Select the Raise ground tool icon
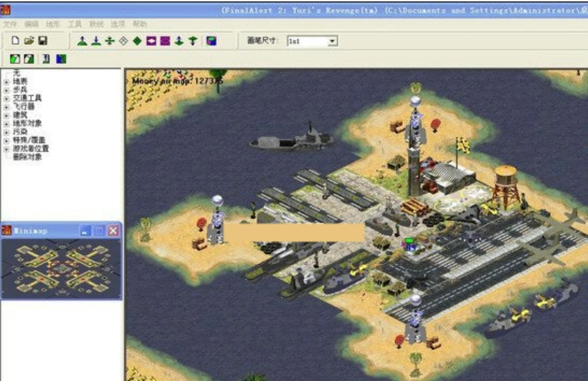 (82, 41)
